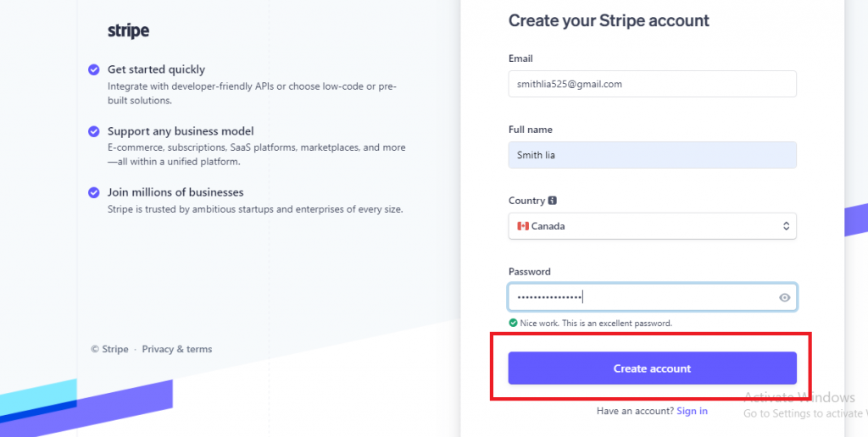The height and width of the screenshot is (437, 868).
Task: Click the © Stripe footer link
Action: [109, 349]
